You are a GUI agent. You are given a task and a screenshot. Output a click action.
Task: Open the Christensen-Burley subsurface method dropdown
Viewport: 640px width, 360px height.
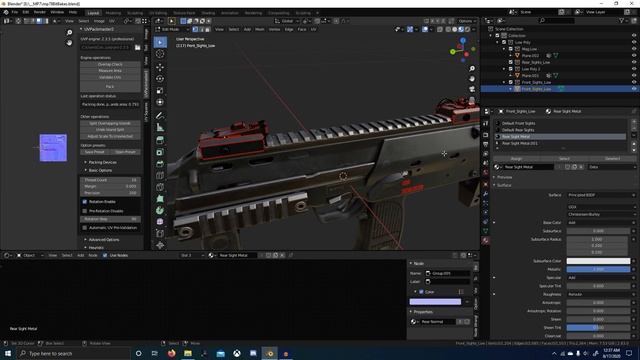601,214
